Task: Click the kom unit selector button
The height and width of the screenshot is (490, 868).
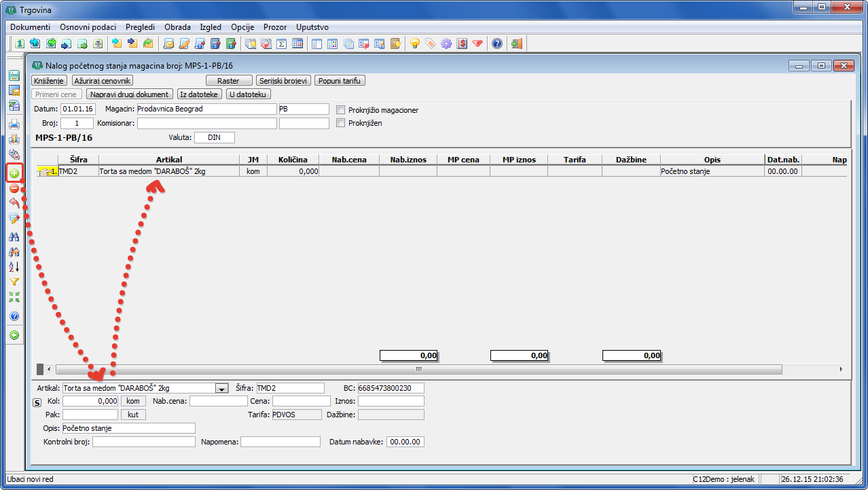Action: pos(133,401)
